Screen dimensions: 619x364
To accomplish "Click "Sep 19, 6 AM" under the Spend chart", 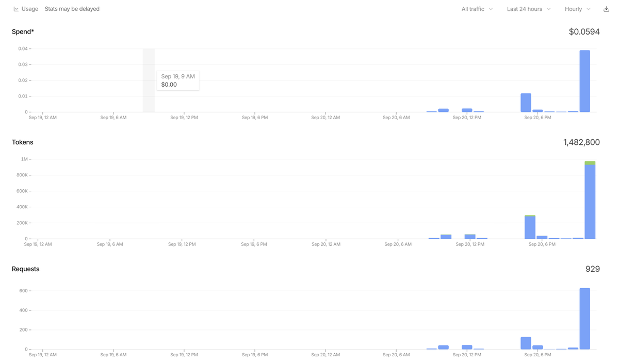I will click(x=113, y=118).
